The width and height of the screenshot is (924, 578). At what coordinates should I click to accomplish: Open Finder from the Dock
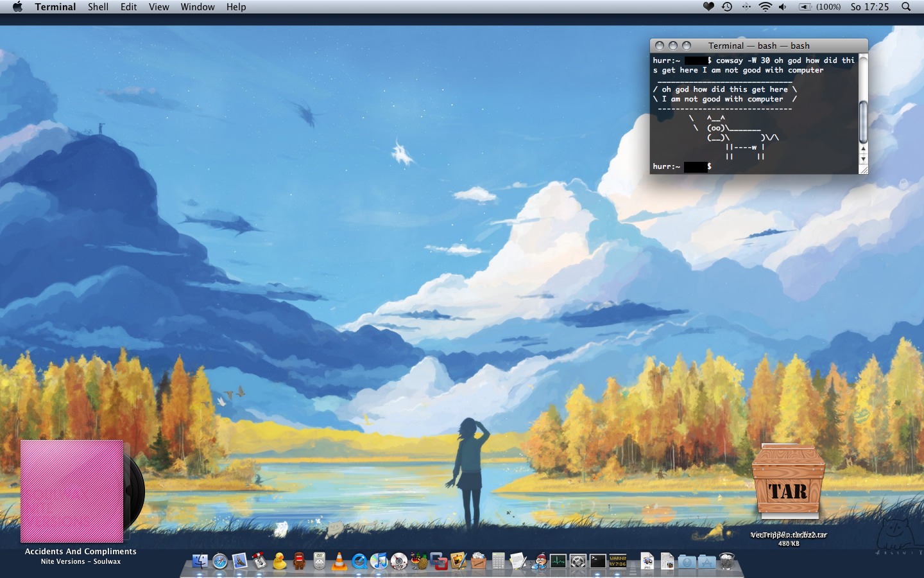200,561
